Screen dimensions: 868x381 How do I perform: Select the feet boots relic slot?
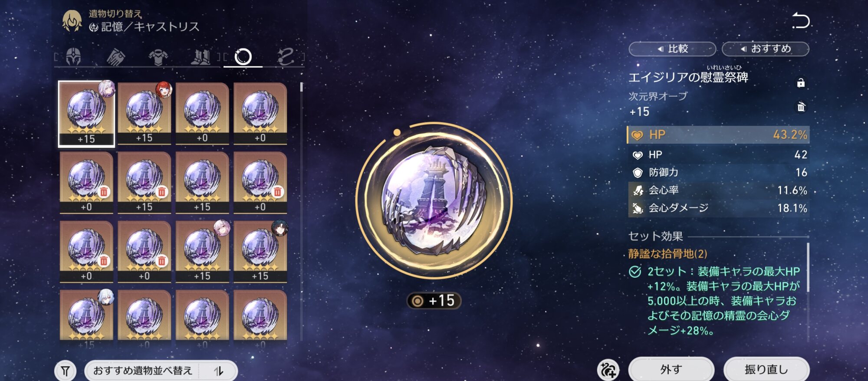pyautogui.click(x=201, y=57)
